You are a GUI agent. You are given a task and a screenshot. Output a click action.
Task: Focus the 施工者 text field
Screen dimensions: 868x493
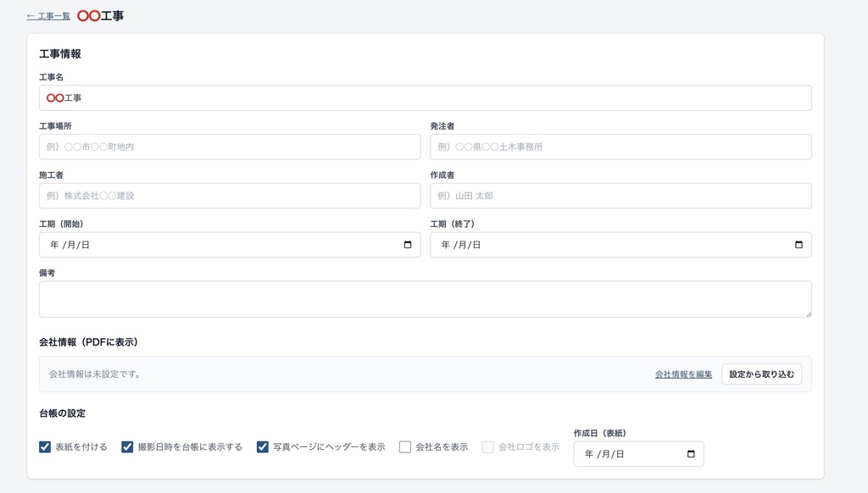[x=230, y=196]
